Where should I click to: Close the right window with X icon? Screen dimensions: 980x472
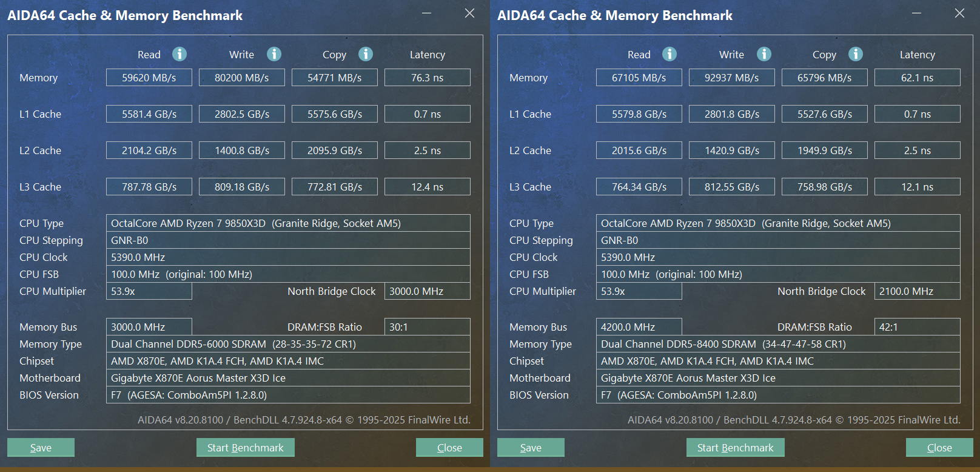pos(959,13)
